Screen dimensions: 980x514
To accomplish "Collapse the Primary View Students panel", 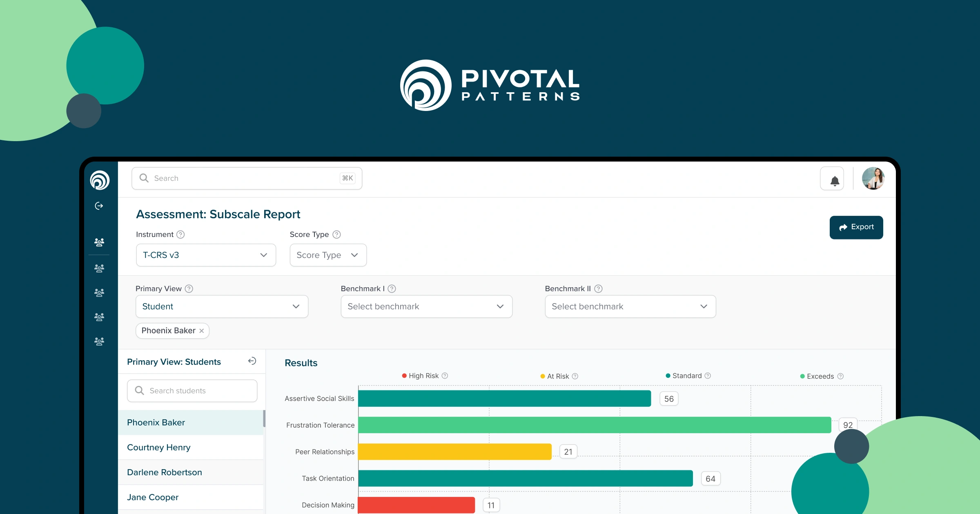I will pyautogui.click(x=252, y=361).
